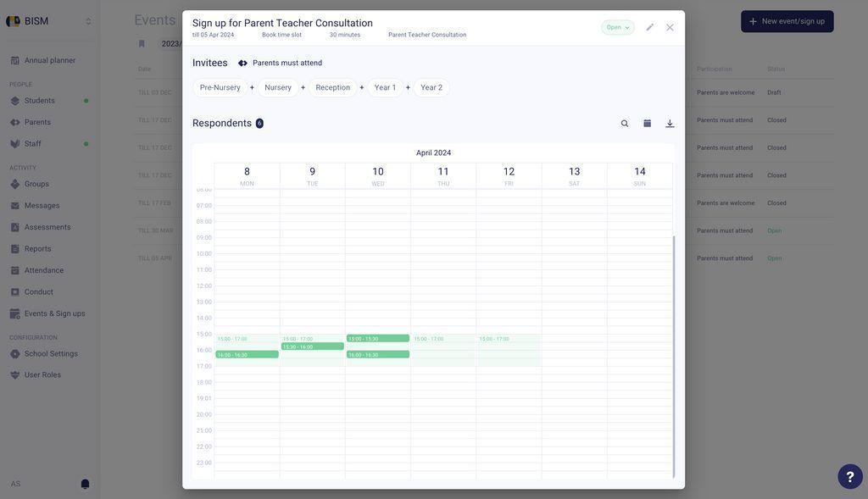868x499 pixels.
Task: Select the Tuesday 15:30-16:00 booked slot
Action: click(x=313, y=347)
